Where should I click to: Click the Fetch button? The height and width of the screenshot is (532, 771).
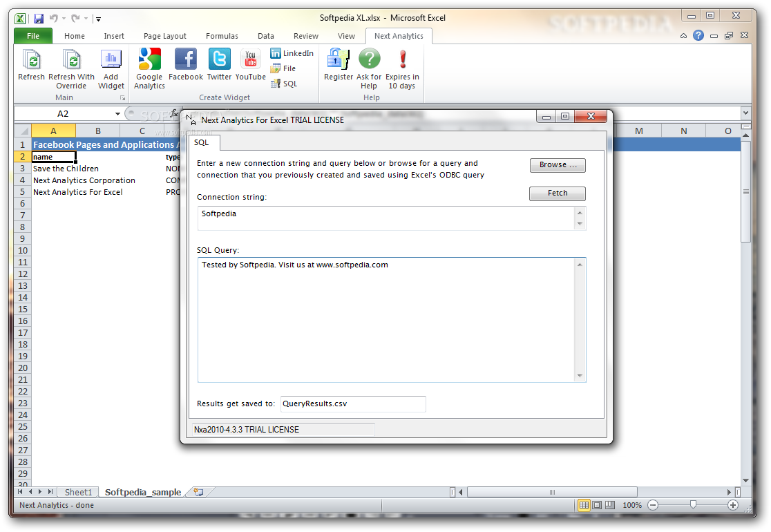558,193
